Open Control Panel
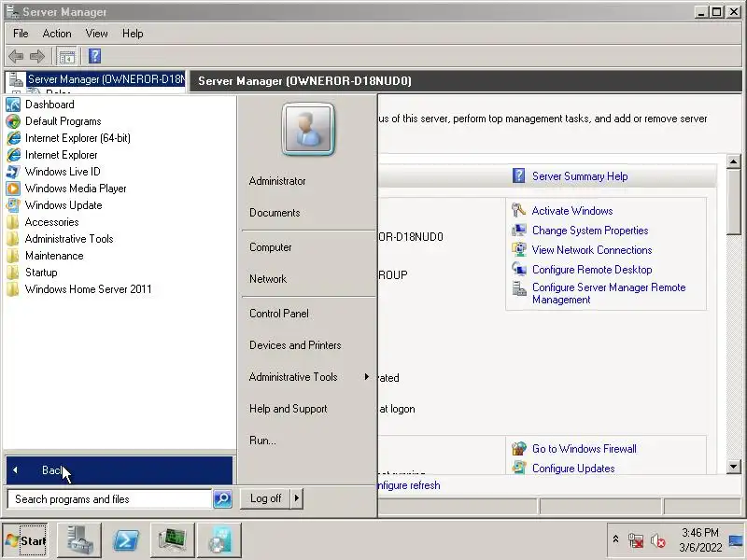Image resolution: width=747 pixels, height=560 pixels. [x=278, y=314]
